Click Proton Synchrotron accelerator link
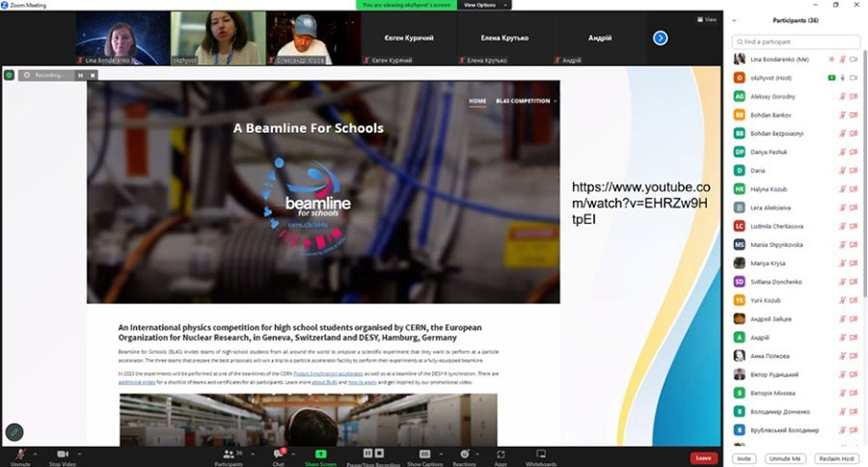The image size is (868, 467). tap(328, 374)
